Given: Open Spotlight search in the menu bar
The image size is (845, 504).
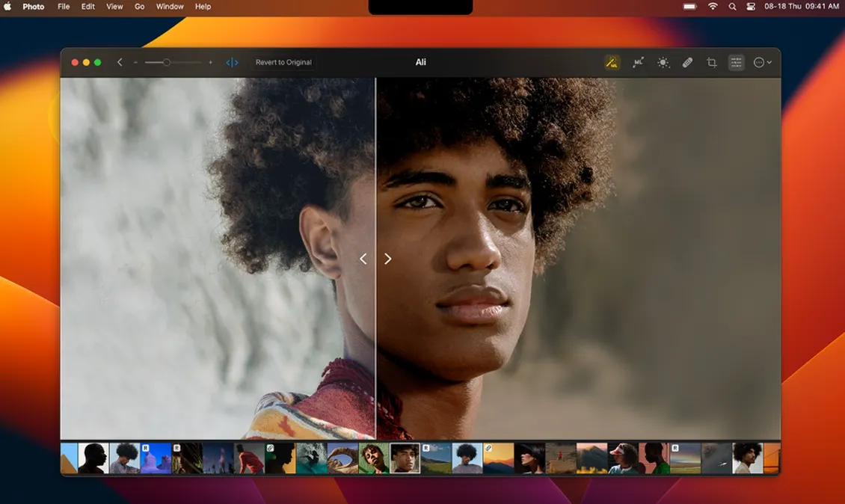Looking at the screenshot, I should coord(732,7).
